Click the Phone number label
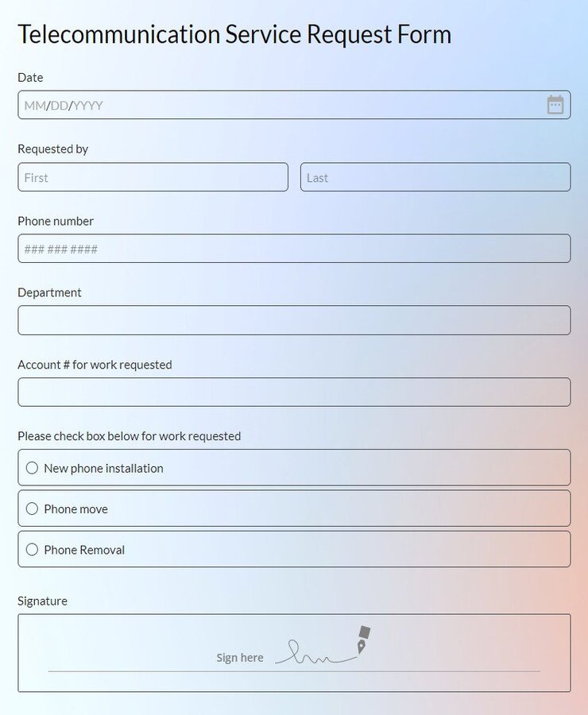 [55, 221]
